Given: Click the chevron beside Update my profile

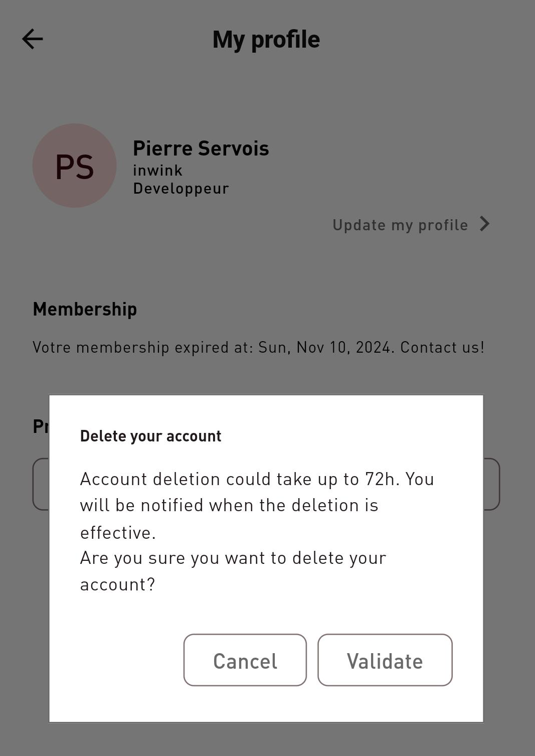Looking at the screenshot, I should pos(484,224).
